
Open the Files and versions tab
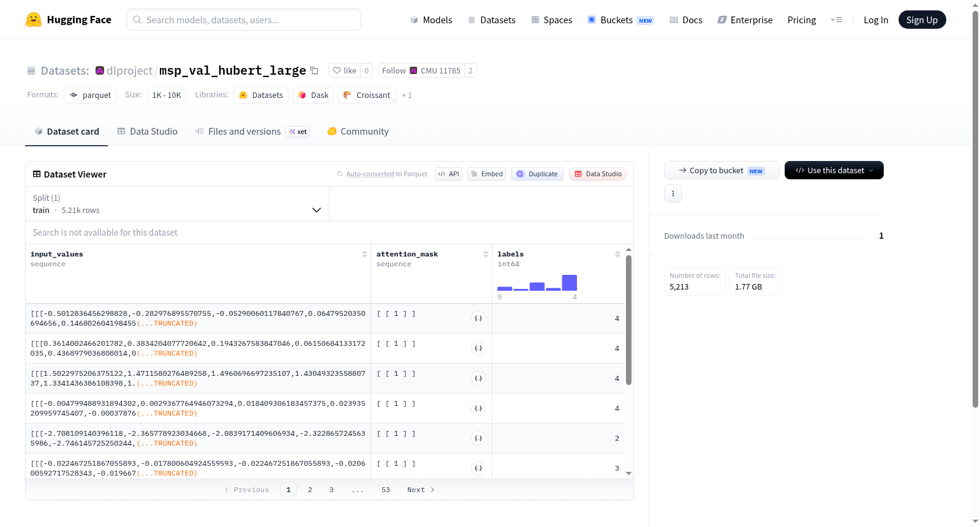tap(252, 131)
